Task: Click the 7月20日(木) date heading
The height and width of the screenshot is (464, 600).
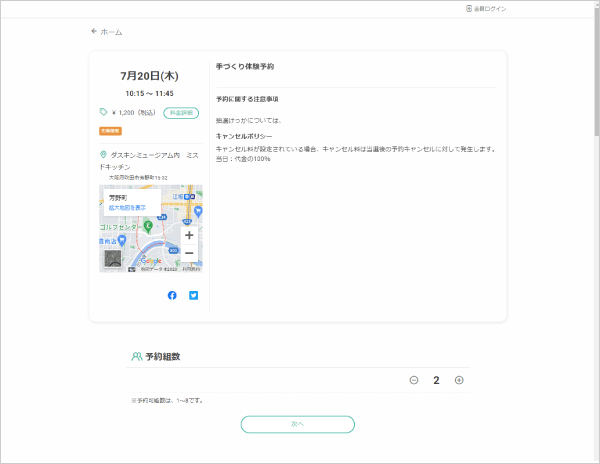Action: pos(149,76)
